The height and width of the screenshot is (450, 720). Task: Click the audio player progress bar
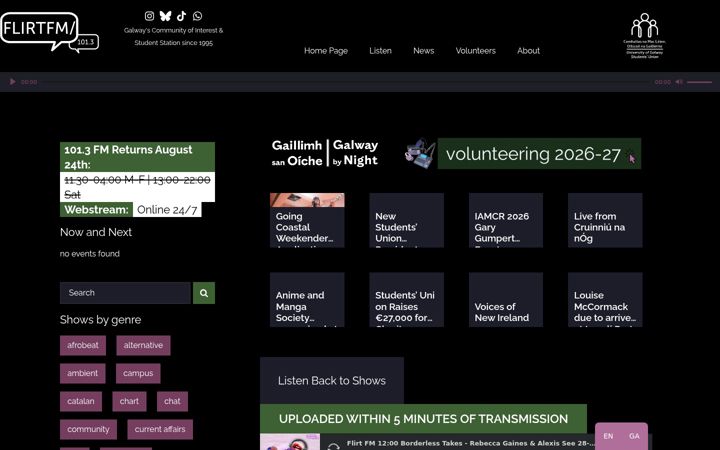(346, 82)
